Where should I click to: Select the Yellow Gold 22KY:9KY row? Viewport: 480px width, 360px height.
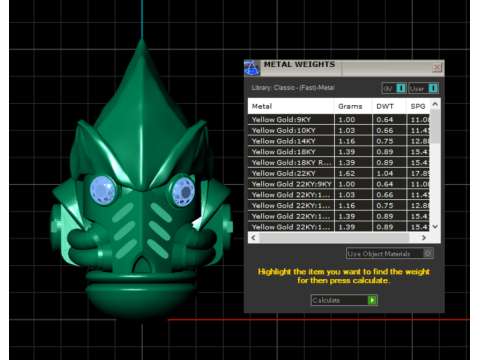pyautogui.click(x=339, y=184)
